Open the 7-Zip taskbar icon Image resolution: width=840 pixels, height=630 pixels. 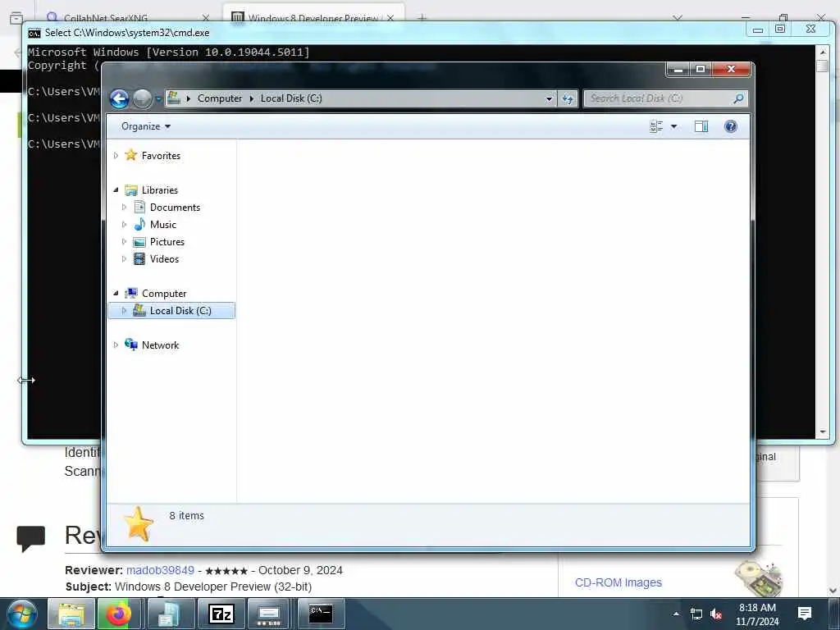(x=221, y=614)
